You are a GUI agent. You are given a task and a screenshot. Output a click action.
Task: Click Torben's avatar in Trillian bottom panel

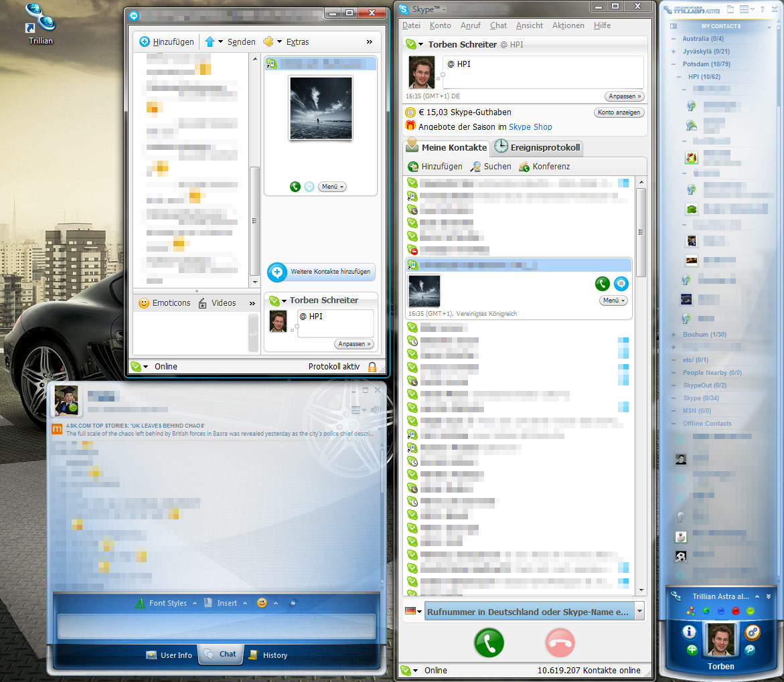click(720, 640)
